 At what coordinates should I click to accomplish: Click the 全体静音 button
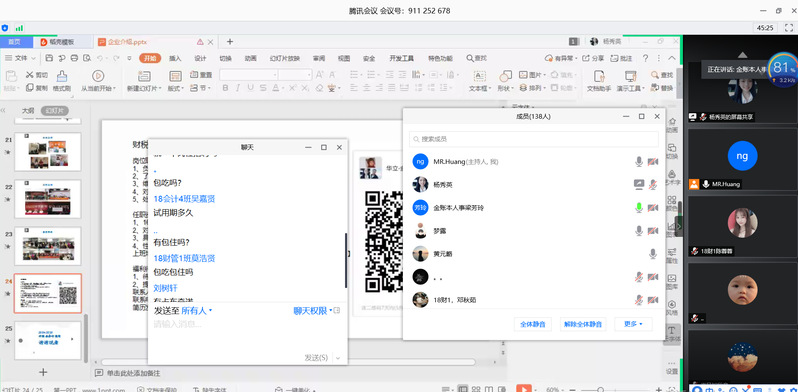[x=533, y=324]
